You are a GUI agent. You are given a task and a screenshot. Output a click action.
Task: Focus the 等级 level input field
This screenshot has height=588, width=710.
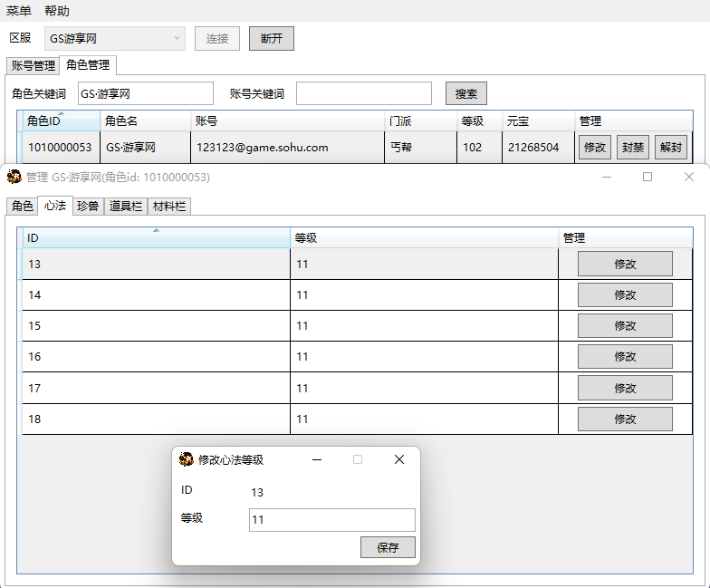(331, 520)
